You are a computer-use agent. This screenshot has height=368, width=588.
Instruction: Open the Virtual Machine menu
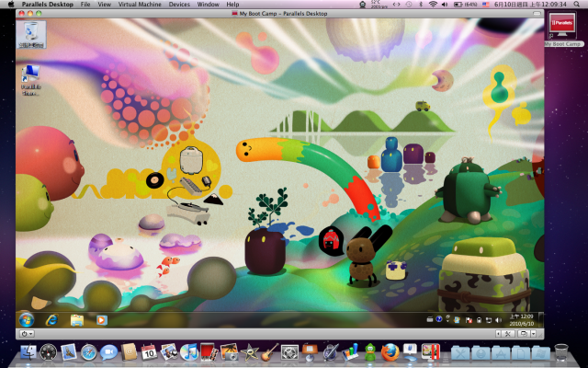[140, 5]
